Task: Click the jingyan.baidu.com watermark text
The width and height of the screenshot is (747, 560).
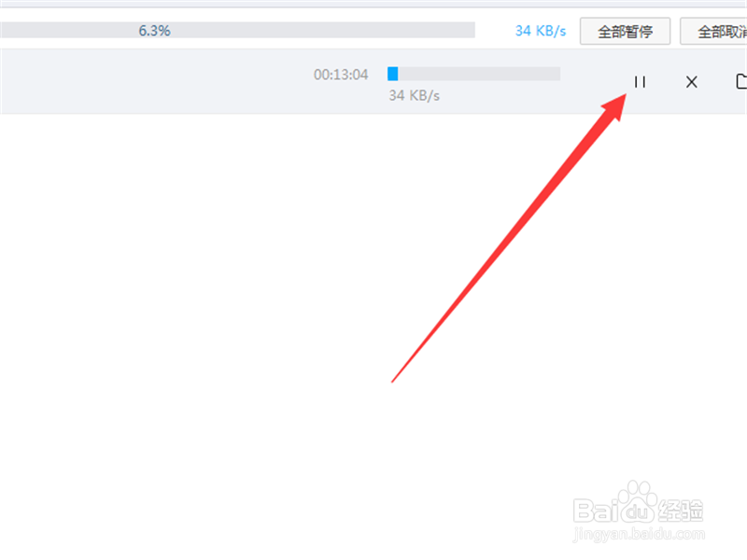Action: (639, 534)
